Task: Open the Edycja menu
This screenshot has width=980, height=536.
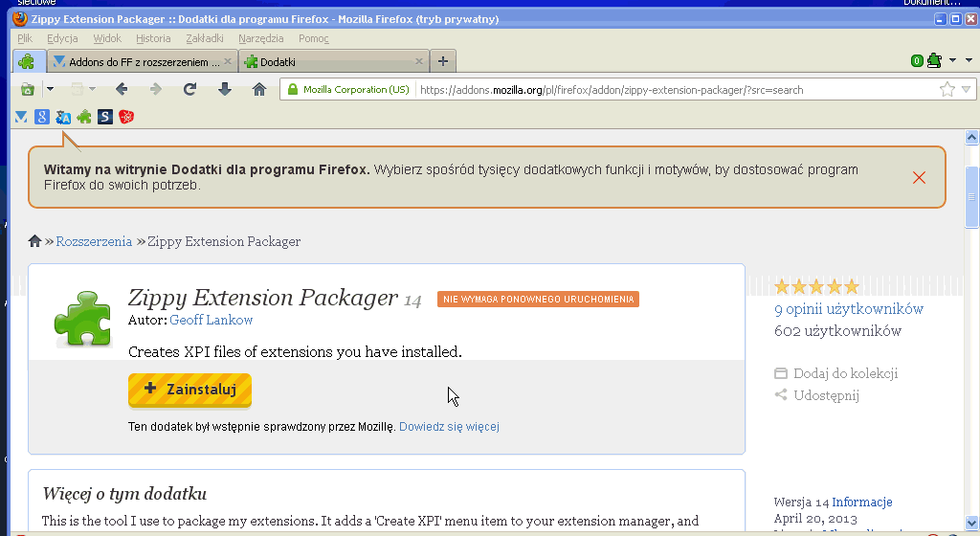Action: pos(62,38)
